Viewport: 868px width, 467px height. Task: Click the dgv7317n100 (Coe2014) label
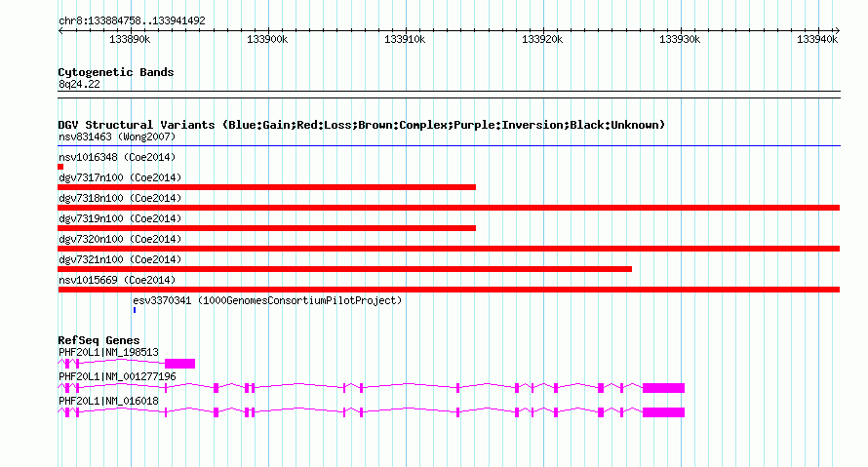[120, 177]
